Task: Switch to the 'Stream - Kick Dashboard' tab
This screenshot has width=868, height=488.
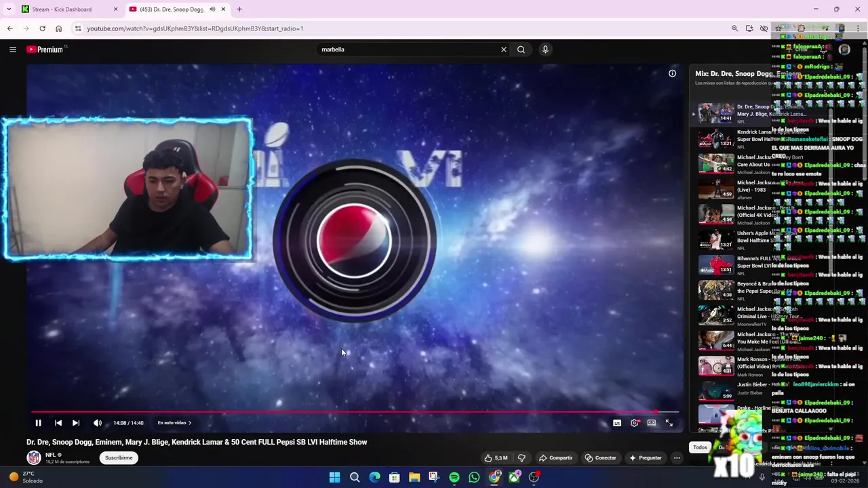Action: pos(61,9)
